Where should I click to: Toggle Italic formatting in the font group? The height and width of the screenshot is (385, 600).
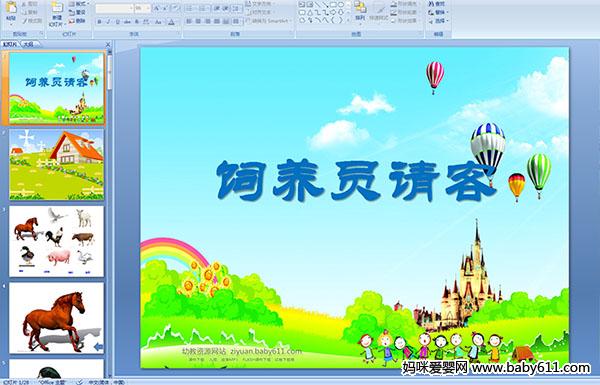click(108, 22)
